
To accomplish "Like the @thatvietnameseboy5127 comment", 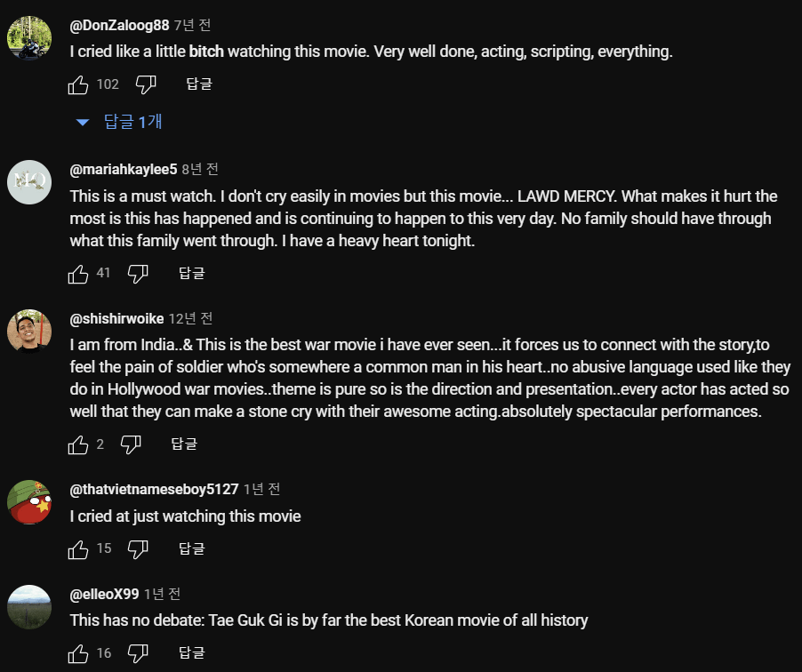I will tap(78, 548).
